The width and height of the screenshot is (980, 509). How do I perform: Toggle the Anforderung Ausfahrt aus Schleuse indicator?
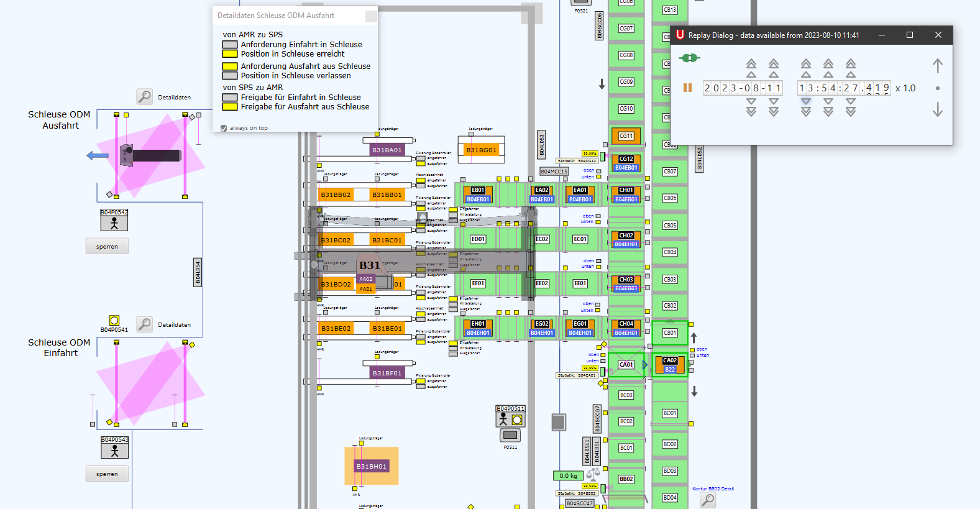pyautogui.click(x=230, y=66)
